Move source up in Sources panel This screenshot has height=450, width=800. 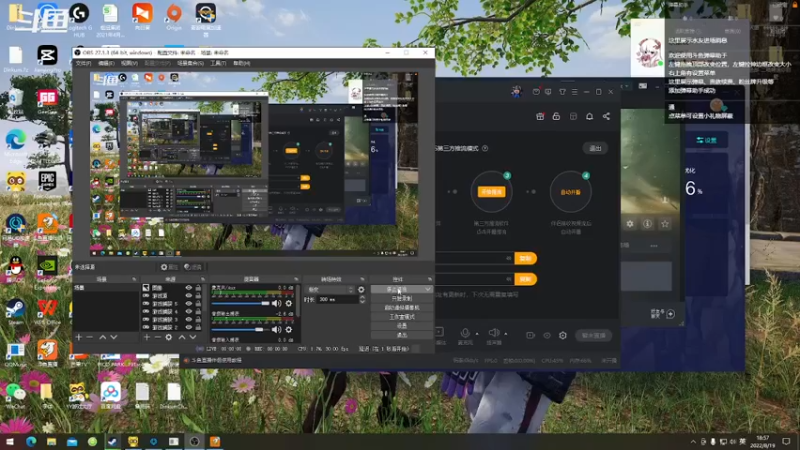pos(182,337)
